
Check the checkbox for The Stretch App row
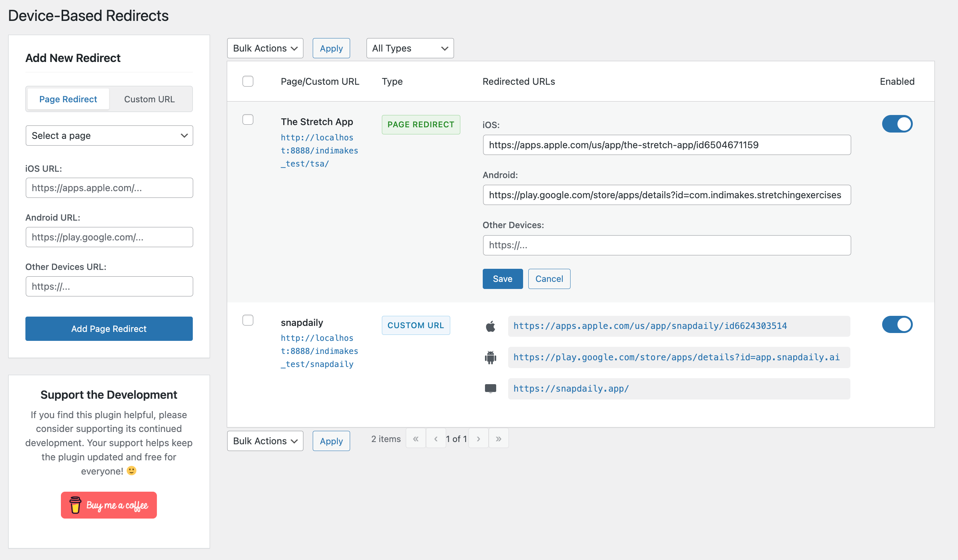[x=248, y=120]
